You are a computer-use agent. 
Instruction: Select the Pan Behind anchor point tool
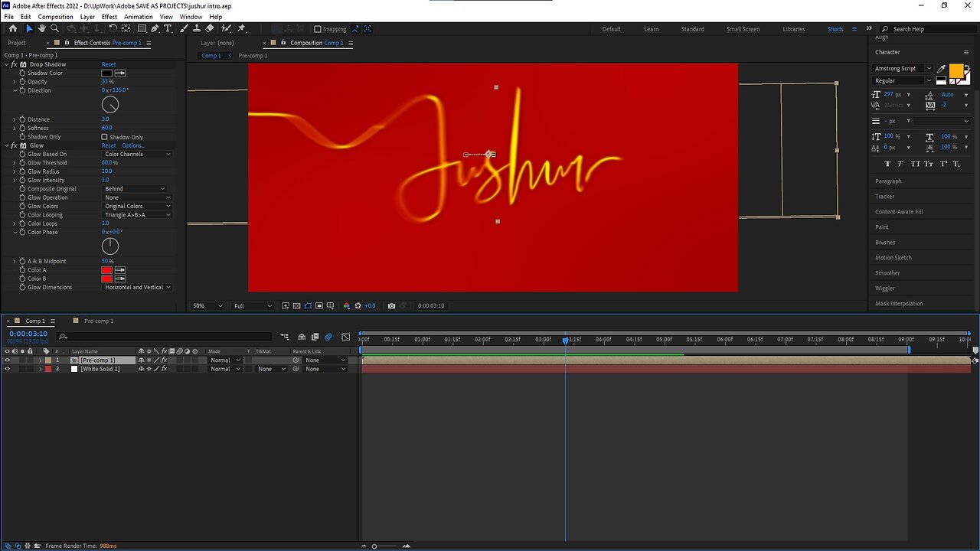click(125, 28)
